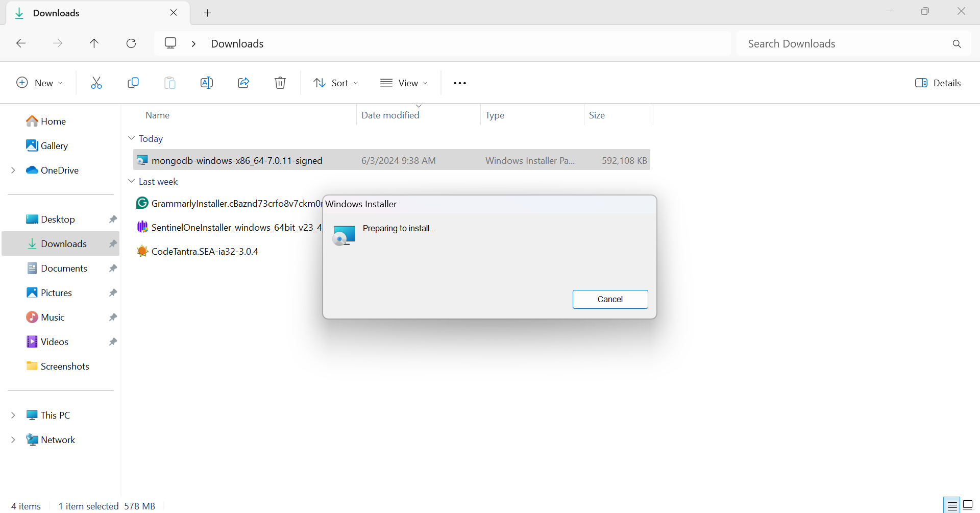This screenshot has height=513, width=980.
Task: Open the Sort dropdown
Action: tap(335, 82)
